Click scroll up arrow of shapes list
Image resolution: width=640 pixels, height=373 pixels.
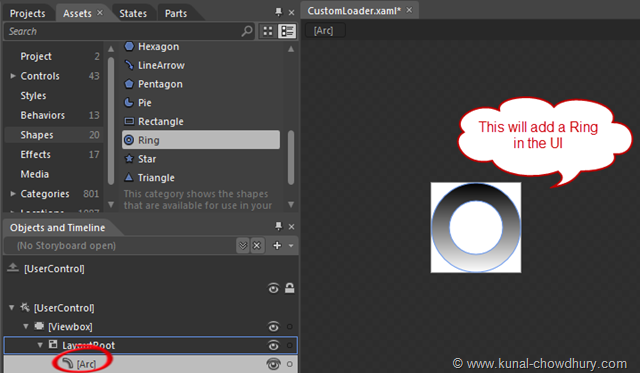point(291,49)
